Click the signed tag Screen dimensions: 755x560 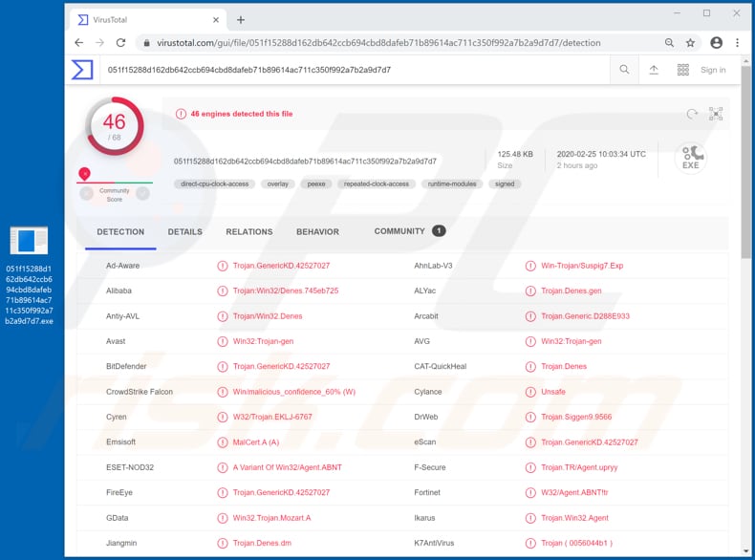(505, 183)
